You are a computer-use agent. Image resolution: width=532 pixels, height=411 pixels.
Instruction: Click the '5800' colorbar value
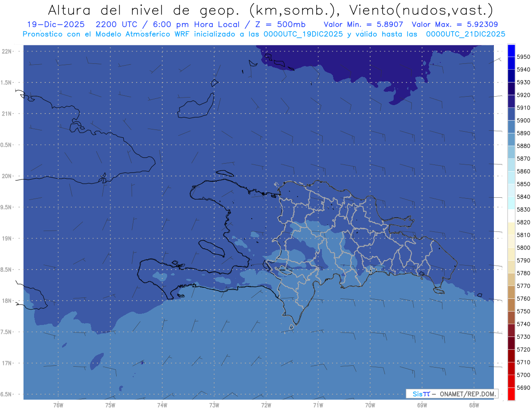pyautogui.click(x=523, y=247)
